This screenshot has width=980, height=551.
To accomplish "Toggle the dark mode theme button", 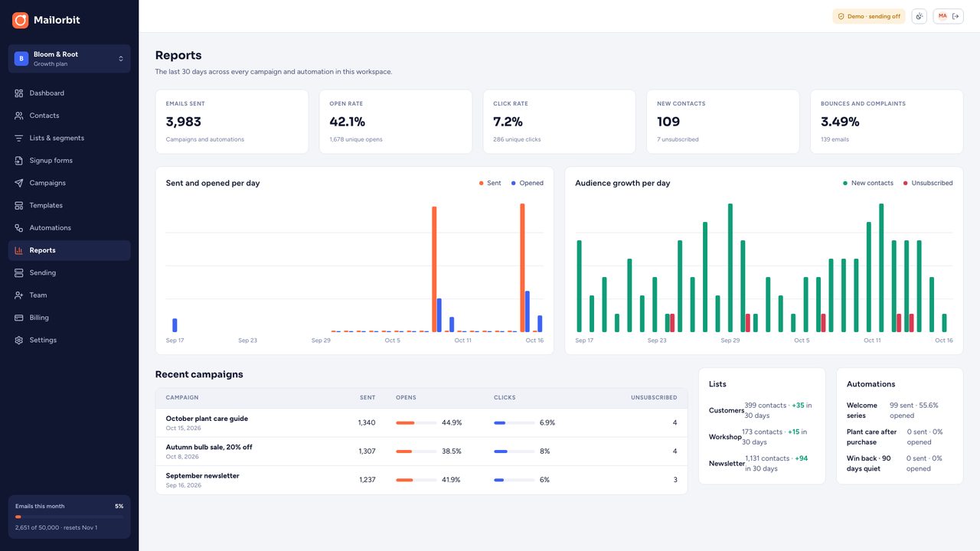I will 919,16.
